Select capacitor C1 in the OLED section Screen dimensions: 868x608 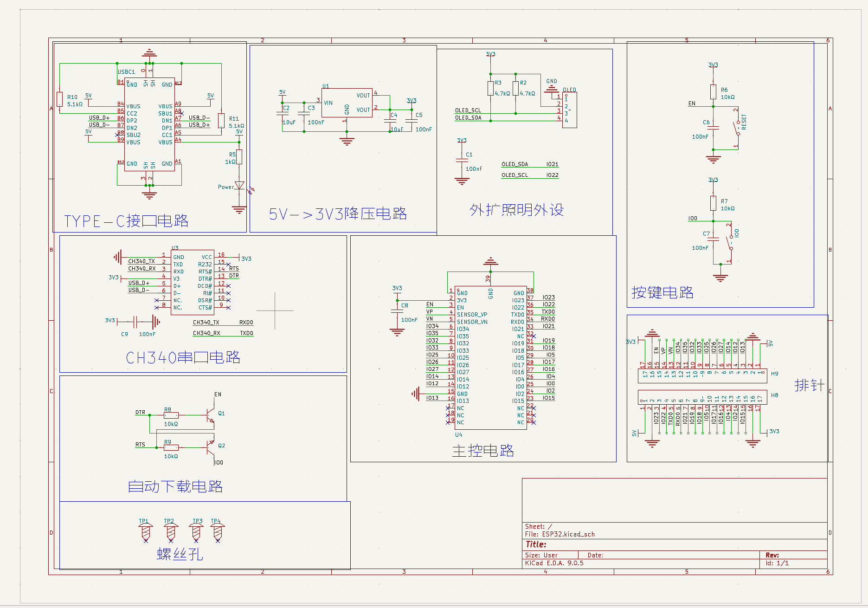(462, 161)
